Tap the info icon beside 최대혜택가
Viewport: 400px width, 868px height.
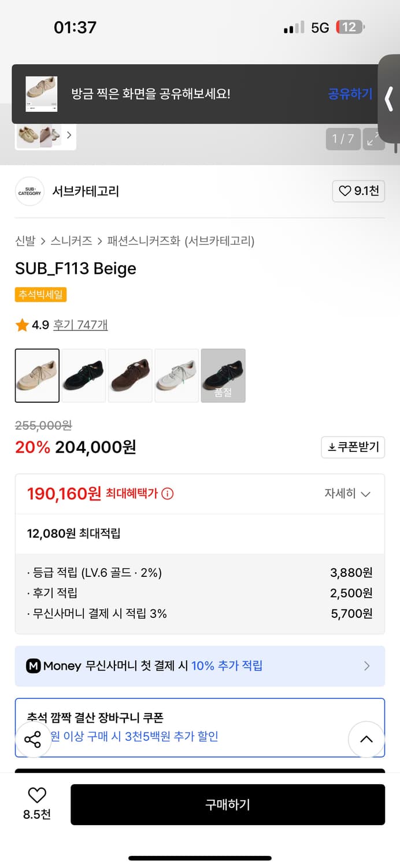[168, 494]
